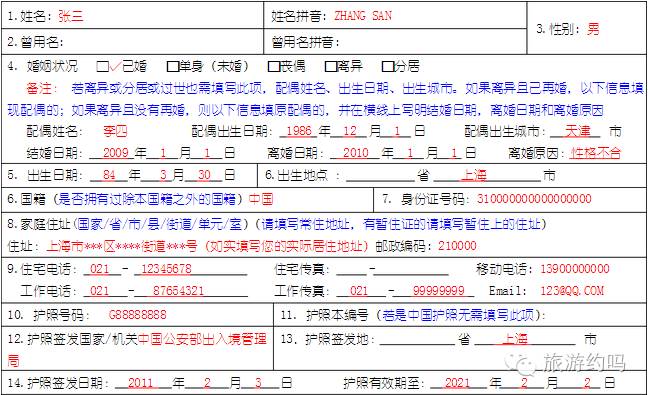Click work fax number 99999999
This screenshot has width=648, height=395.
pos(438,290)
